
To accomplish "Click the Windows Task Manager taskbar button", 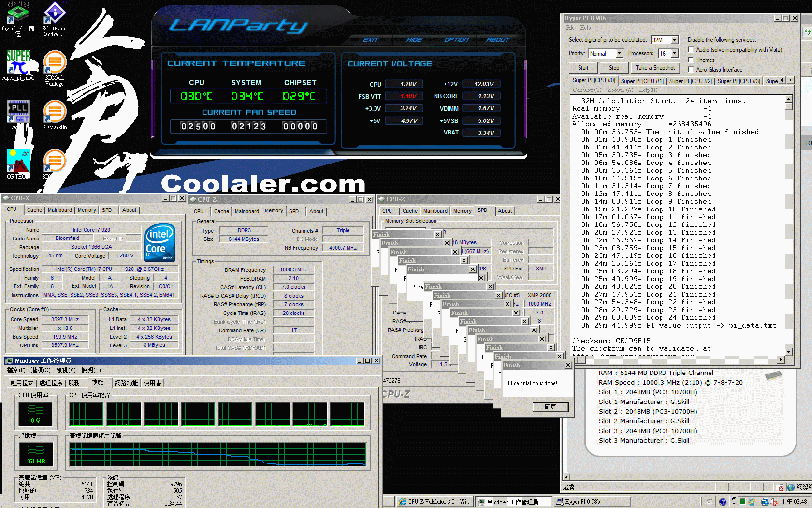I will pyautogui.click(x=513, y=502).
